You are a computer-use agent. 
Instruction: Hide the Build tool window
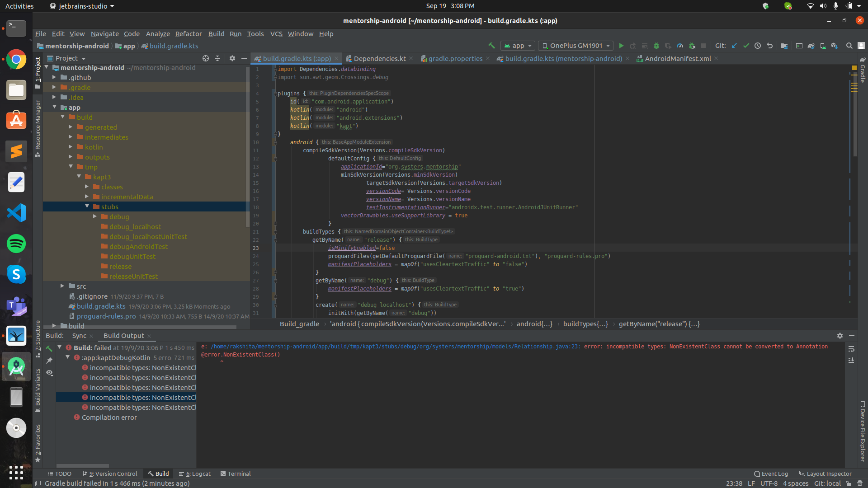point(853,336)
